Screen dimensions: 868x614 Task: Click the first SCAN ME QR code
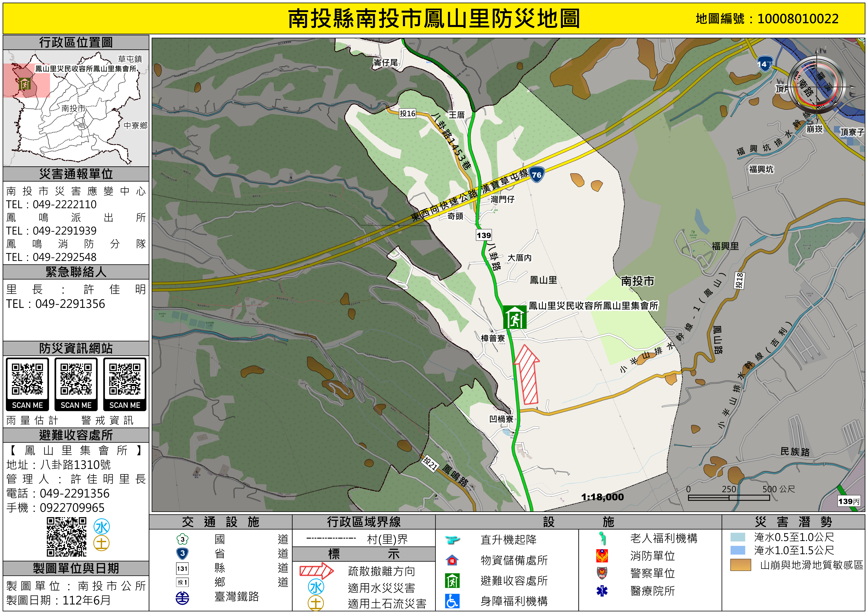click(27, 380)
